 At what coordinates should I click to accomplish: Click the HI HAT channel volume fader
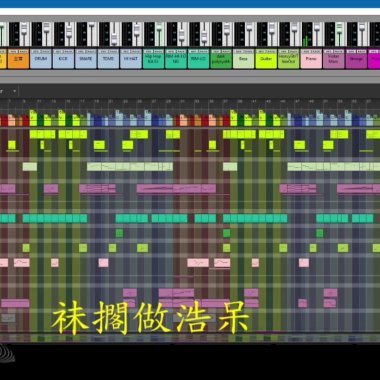(136, 29)
